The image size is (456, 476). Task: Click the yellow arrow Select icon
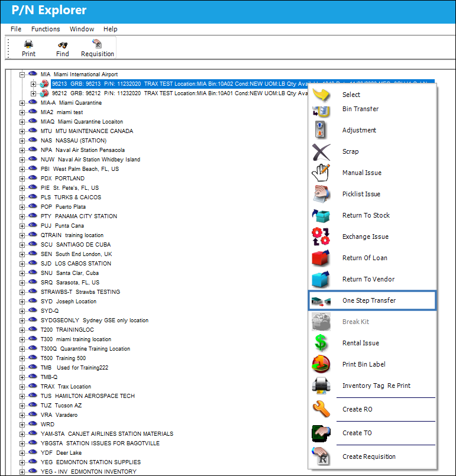[x=321, y=95]
